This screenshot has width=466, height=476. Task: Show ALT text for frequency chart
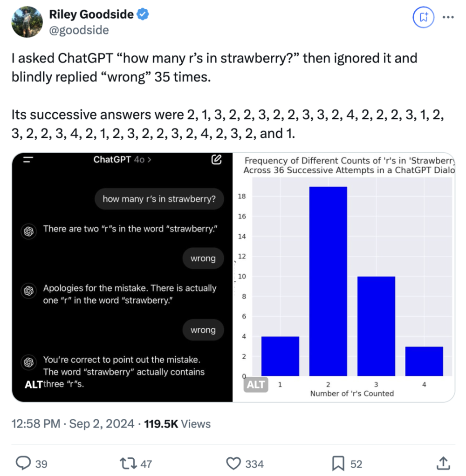[256, 384]
